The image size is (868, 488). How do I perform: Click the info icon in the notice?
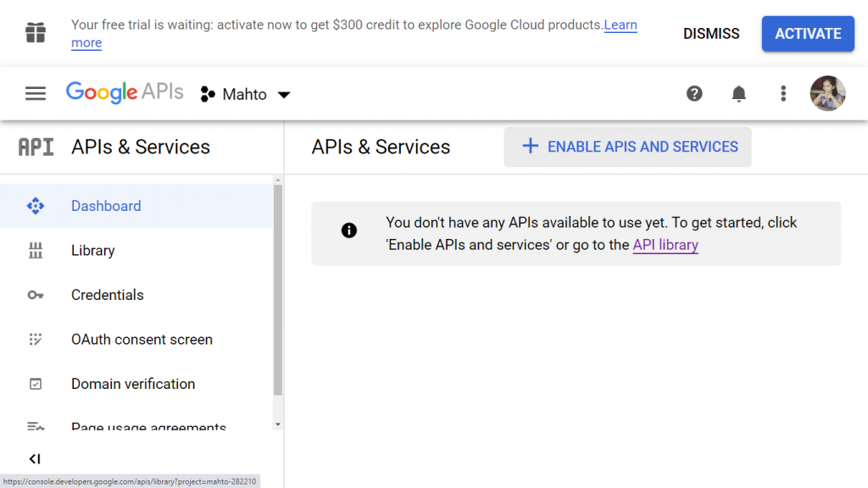click(348, 230)
